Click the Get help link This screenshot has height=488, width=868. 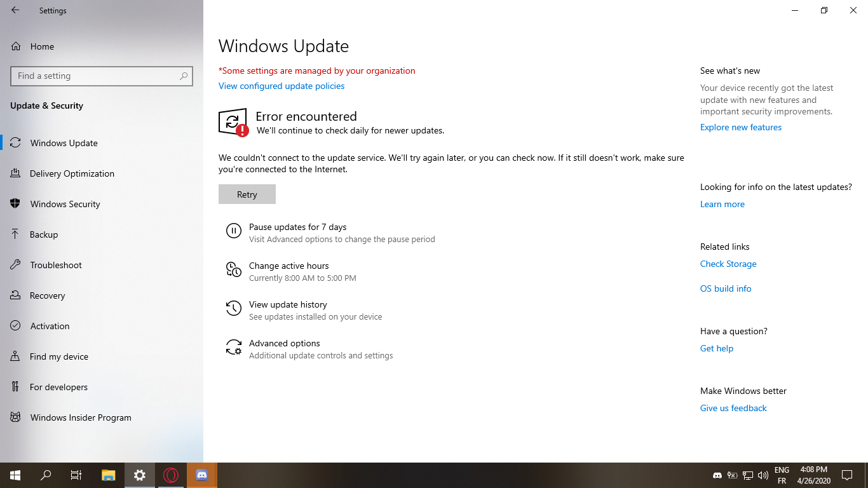(x=717, y=348)
